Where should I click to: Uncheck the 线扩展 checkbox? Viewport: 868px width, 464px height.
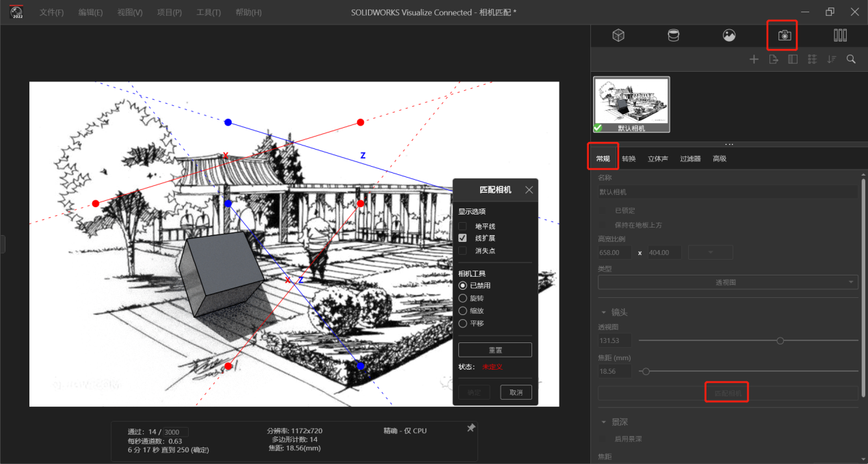pyautogui.click(x=463, y=238)
